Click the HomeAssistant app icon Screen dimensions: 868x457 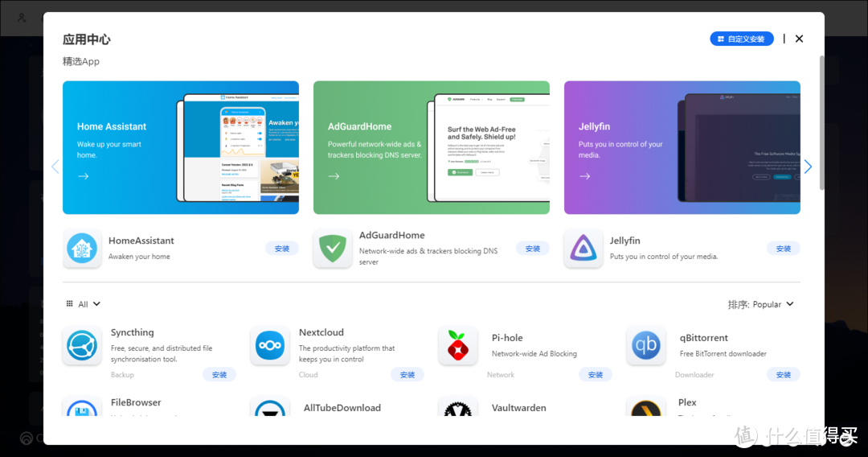point(82,248)
